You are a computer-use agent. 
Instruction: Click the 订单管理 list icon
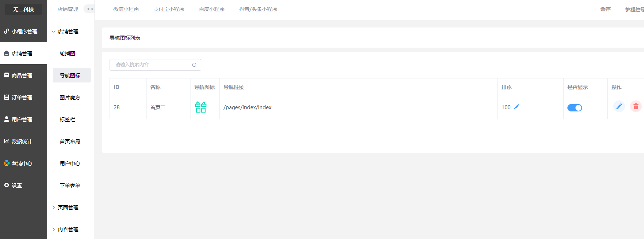click(x=7, y=97)
